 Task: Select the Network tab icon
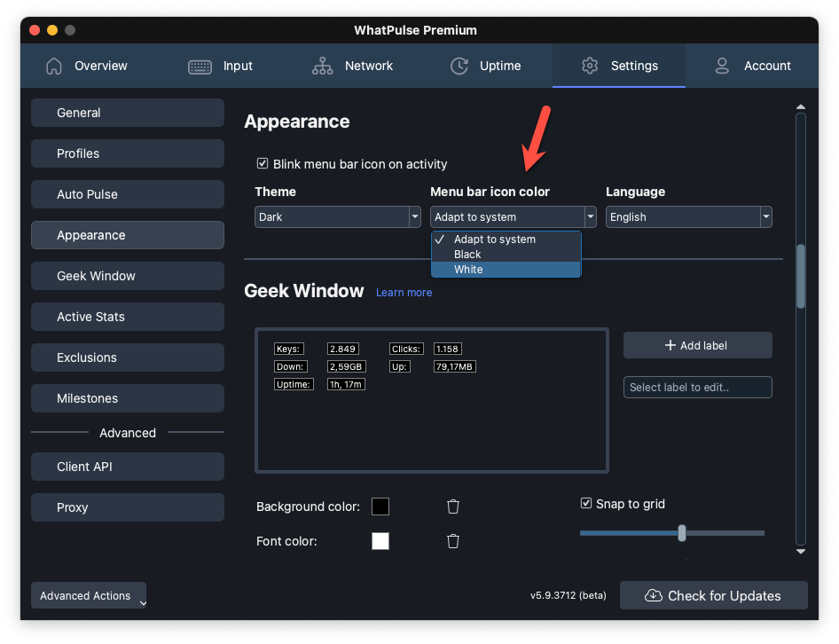(322, 66)
